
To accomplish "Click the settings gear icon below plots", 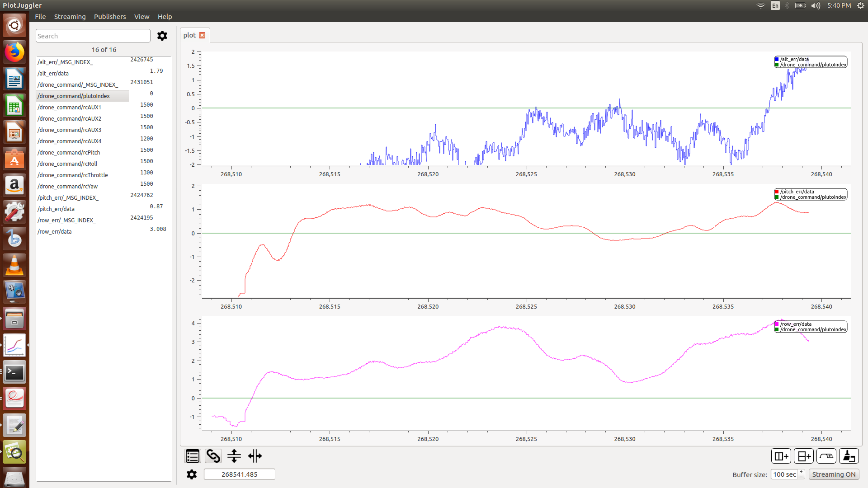I will click(x=191, y=474).
